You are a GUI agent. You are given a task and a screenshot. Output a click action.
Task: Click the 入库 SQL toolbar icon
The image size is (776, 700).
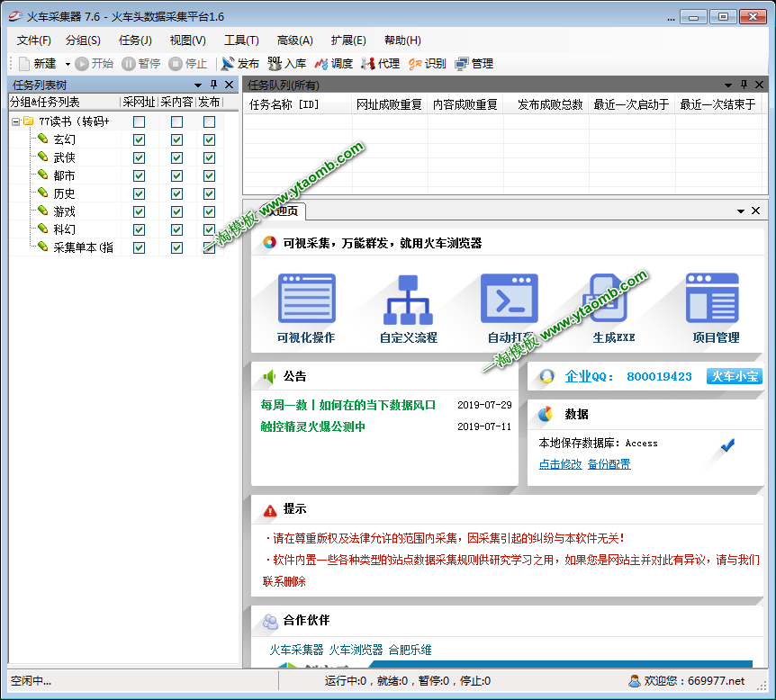pyautogui.click(x=275, y=64)
